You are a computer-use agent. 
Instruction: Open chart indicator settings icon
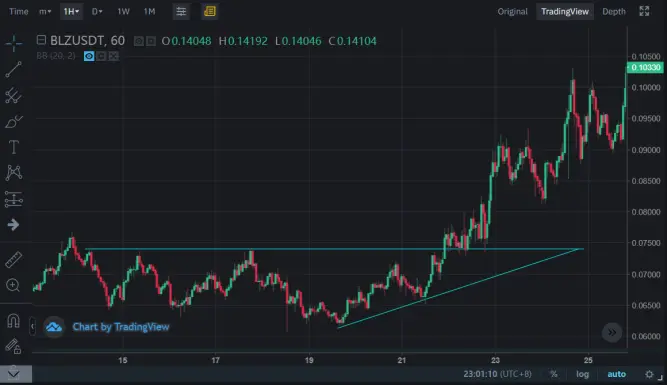click(x=181, y=11)
